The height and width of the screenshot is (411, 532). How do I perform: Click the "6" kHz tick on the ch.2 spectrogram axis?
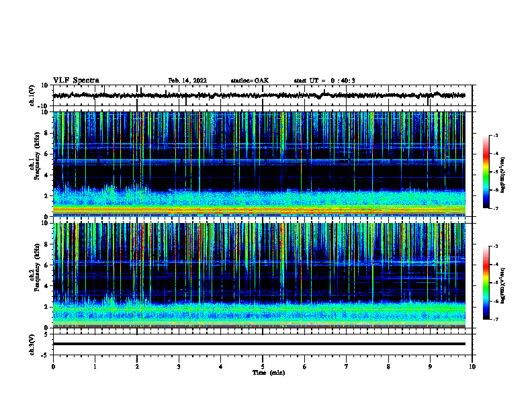coord(47,265)
